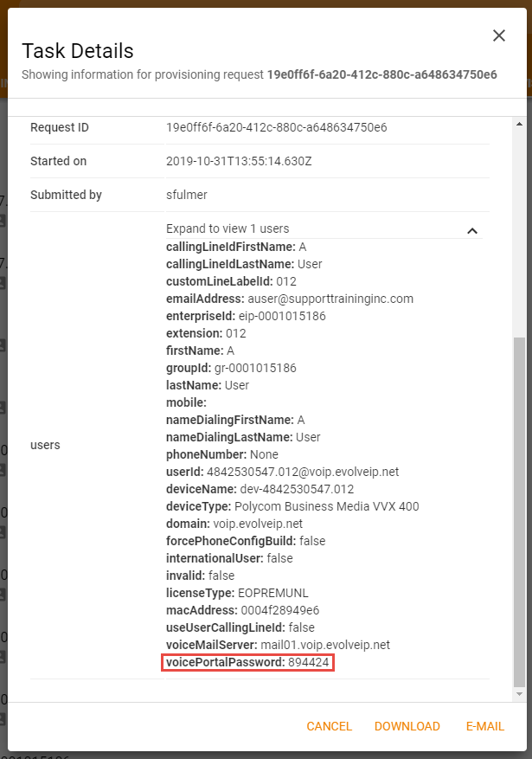The height and width of the screenshot is (759, 532).
Task: Click the voicePortalPassword value 894424
Action: (x=308, y=662)
